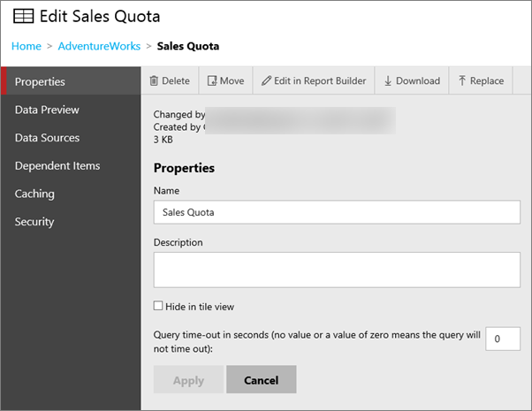This screenshot has width=532, height=411.
Task: Click the Download text label in toolbar
Action: [x=418, y=80]
